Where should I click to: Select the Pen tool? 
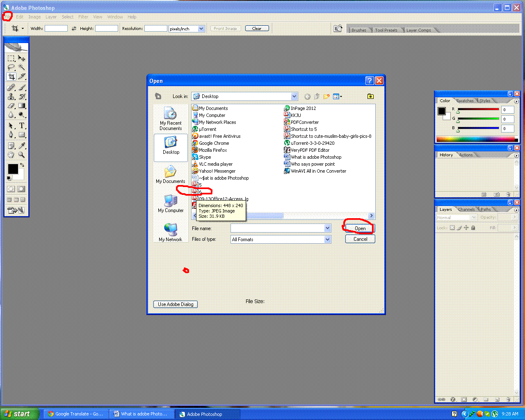[11, 135]
